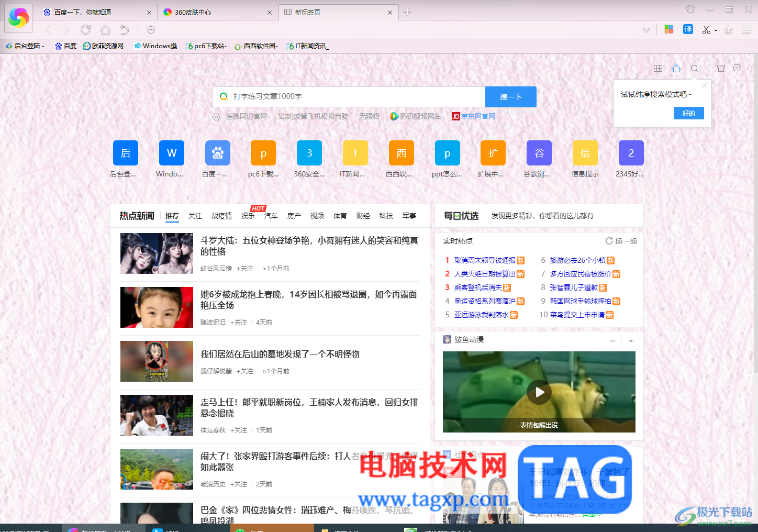Open hot topic 旅游必去26个小镇
Viewport: 758px width, 532px height.
[578, 260]
